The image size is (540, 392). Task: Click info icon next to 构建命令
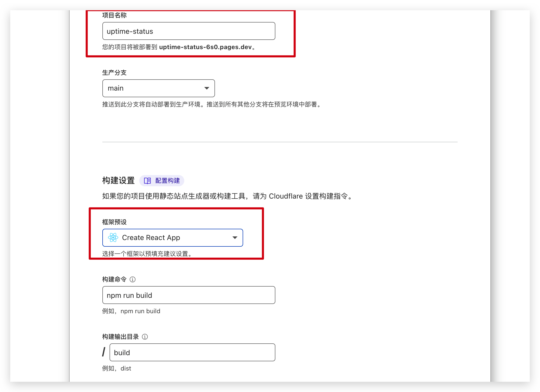(x=133, y=279)
